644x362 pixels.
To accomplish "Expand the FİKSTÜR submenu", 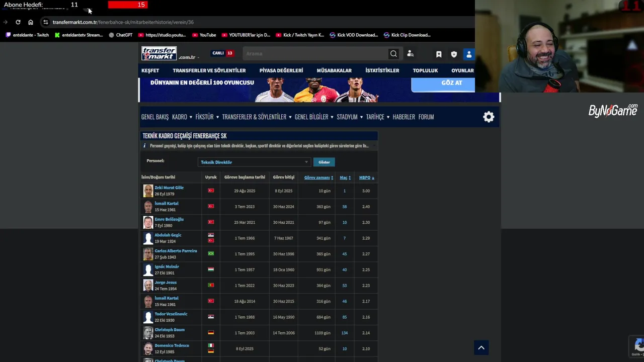I will click(207, 117).
